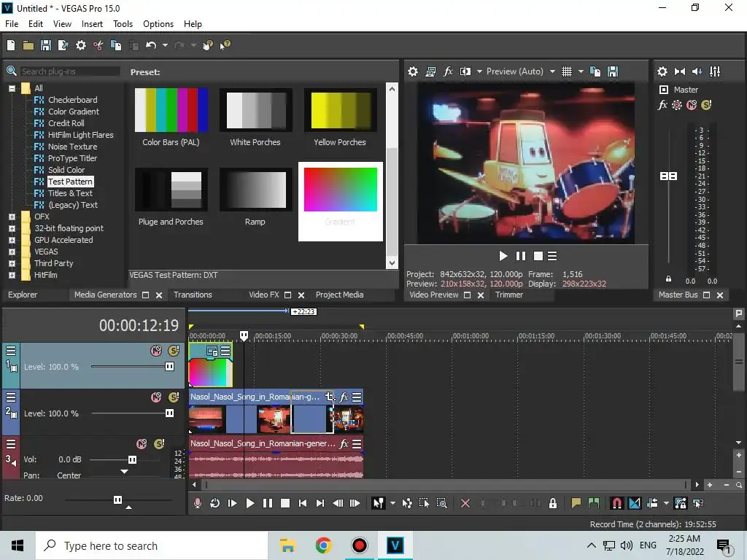Expand the Third Party folder
Screen dimensions: 747x560
coord(12,263)
